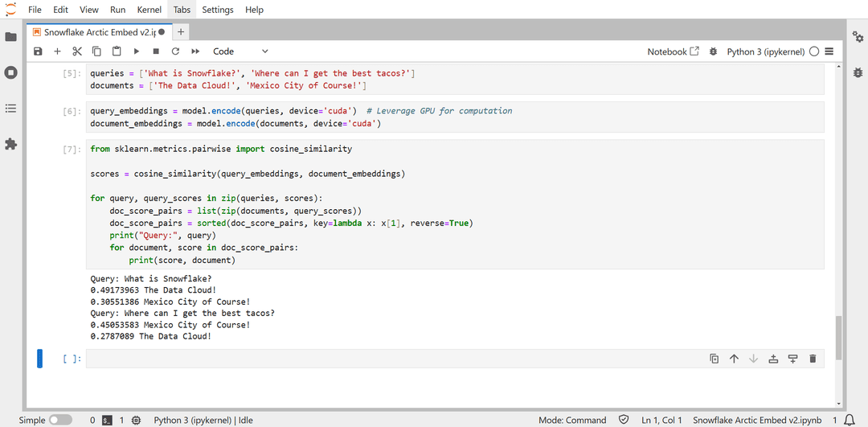Open the cell type Code dropdown
868x427 pixels.
[241, 51]
